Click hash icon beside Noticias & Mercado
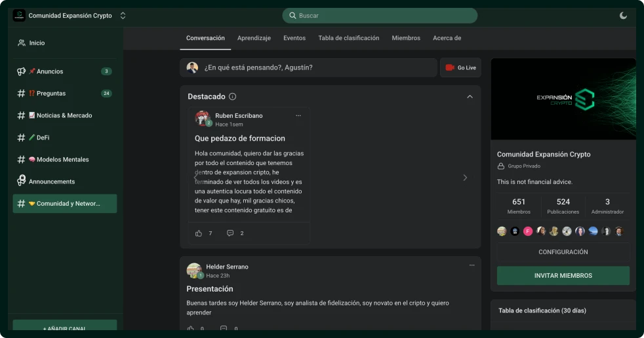Viewport: 644px width, 338px height. pos(21,116)
